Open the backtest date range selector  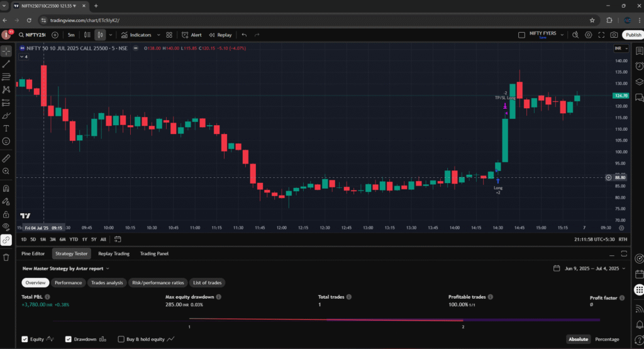point(589,269)
